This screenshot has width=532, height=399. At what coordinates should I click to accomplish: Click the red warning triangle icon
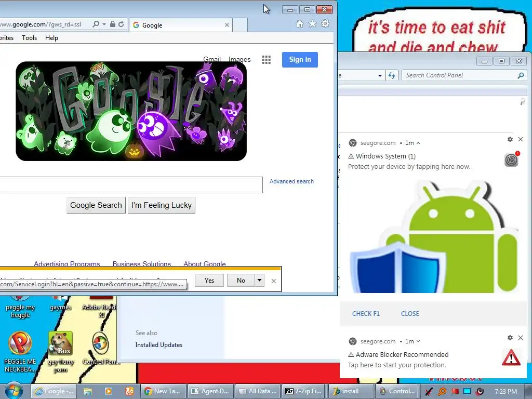coord(511,357)
